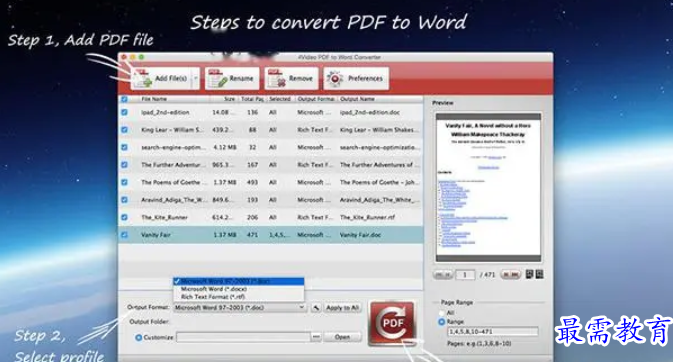
Task: Click the Remove toolbar button
Action: click(291, 78)
